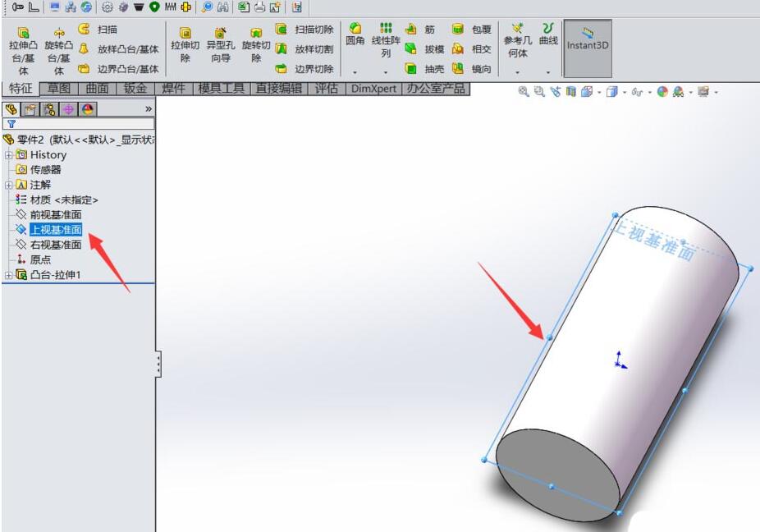The width and height of the screenshot is (760, 532).
Task: Select the 包覆 wrap tool
Action: point(472,30)
